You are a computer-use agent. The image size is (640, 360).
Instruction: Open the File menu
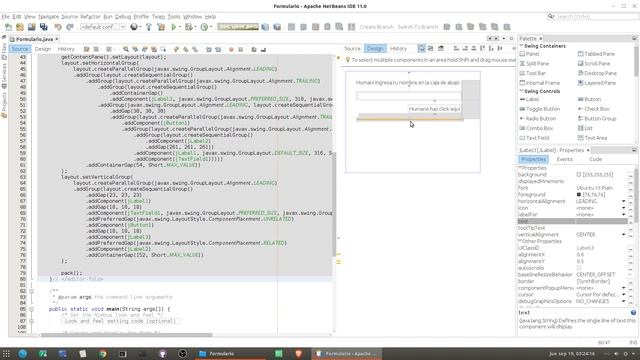[x=5, y=17]
